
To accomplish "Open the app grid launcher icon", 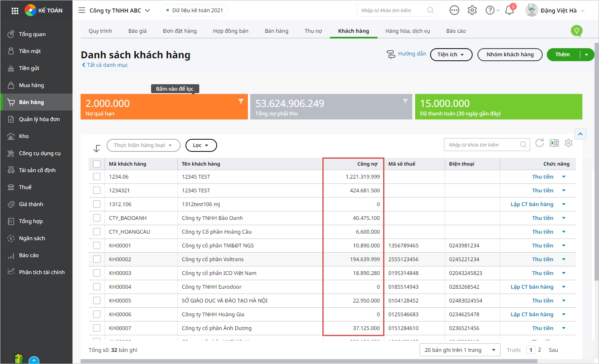I will click(x=15, y=11).
